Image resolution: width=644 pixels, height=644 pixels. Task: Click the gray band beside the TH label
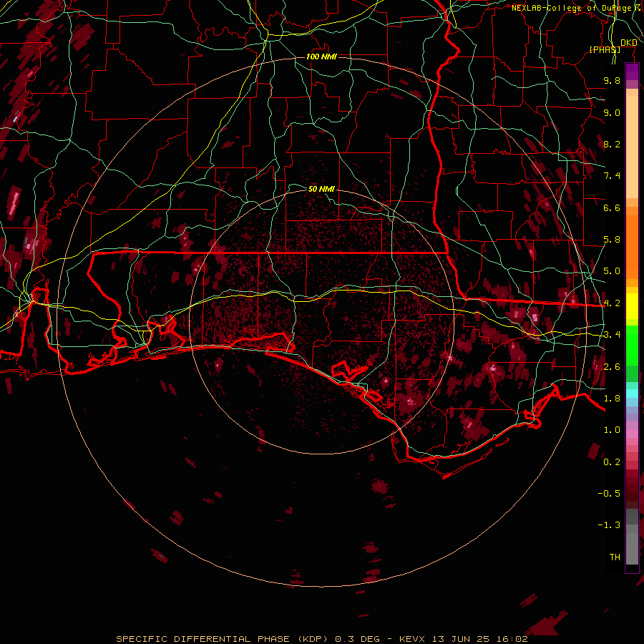coord(632,550)
